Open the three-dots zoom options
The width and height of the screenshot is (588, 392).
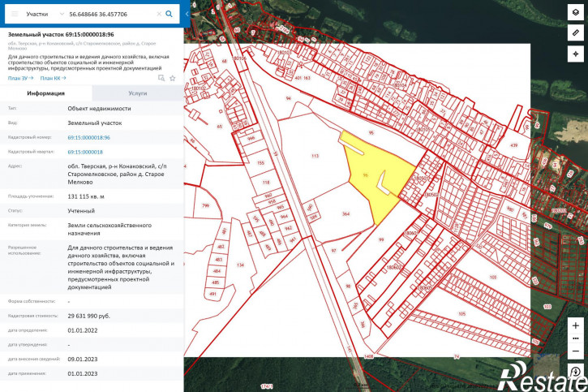(x=576, y=338)
